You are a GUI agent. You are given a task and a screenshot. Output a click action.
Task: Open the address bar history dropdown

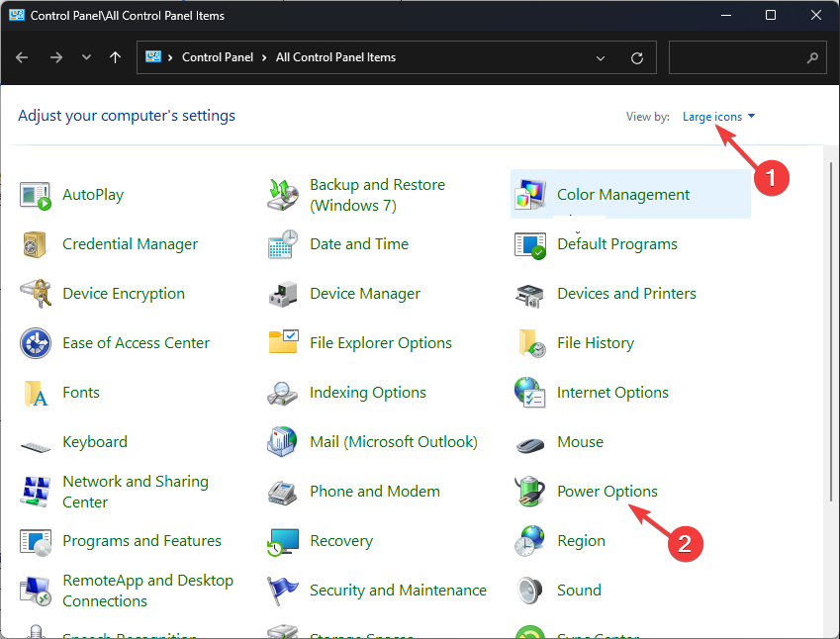(x=601, y=58)
